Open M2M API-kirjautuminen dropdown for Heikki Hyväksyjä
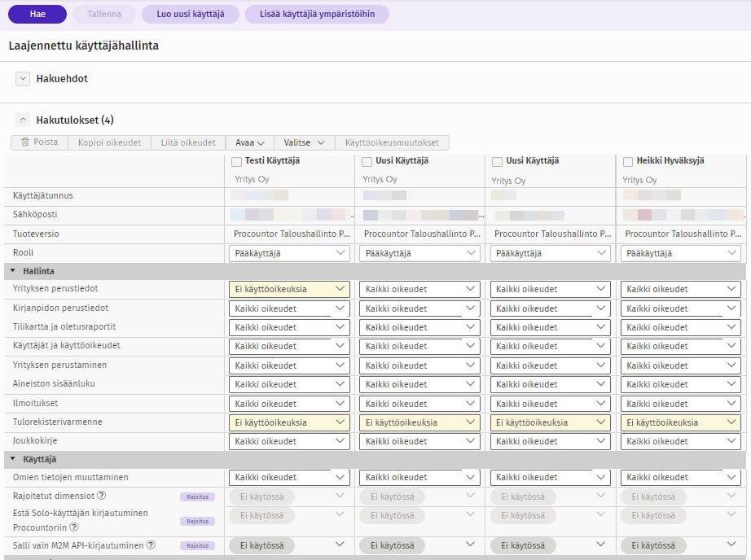This screenshot has height=560, width=751. 681,545
